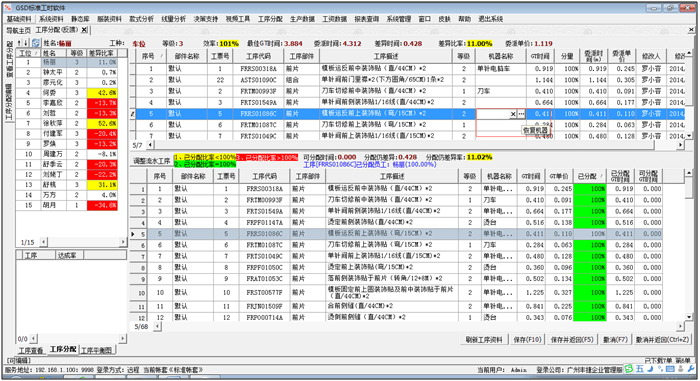Sort lower table by 已分配 column header
Screen dimensions: 700x381
click(589, 176)
